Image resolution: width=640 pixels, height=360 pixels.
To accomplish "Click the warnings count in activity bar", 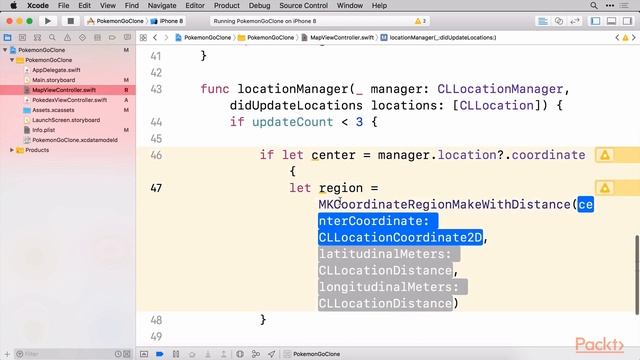I will pyautogui.click(x=420, y=21).
